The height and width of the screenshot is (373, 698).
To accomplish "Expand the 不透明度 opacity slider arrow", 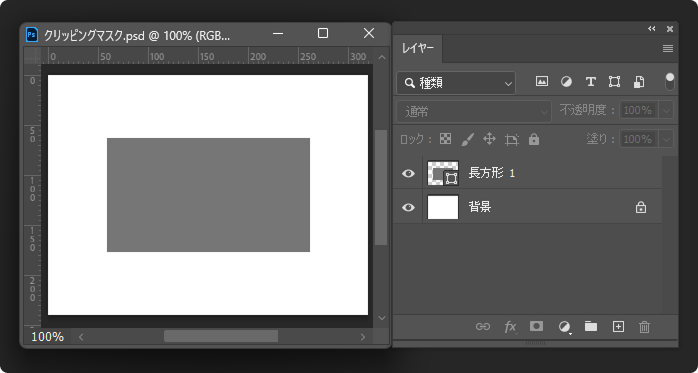I will (x=666, y=110).
